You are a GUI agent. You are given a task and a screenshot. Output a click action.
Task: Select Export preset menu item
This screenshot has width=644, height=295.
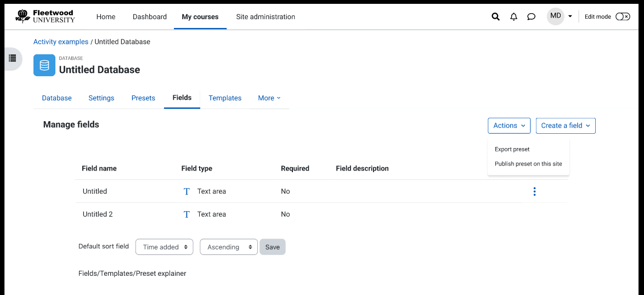point(512,149)
